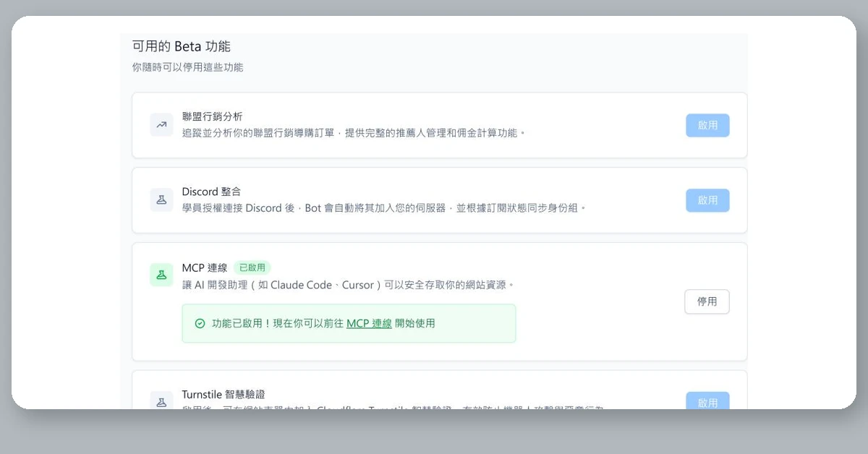Click the Discord Bot description text
This screenshot has height=454, width=868.
click(384, 207)
